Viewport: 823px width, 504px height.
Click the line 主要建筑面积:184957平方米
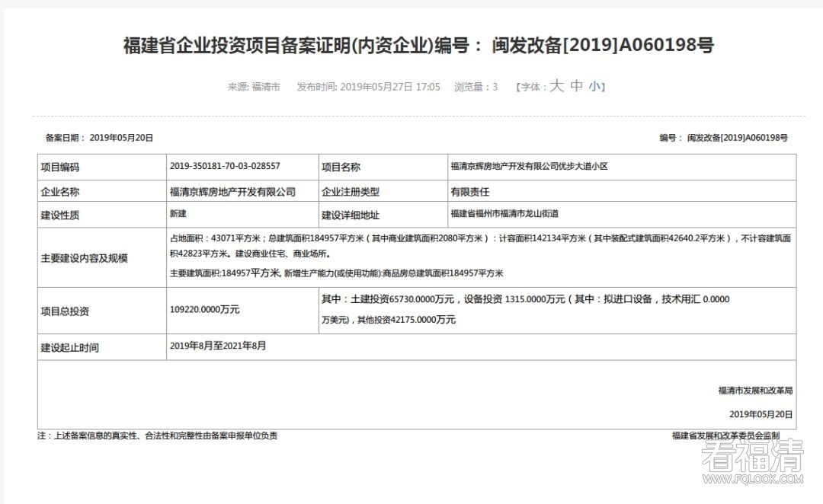[336, 273]
